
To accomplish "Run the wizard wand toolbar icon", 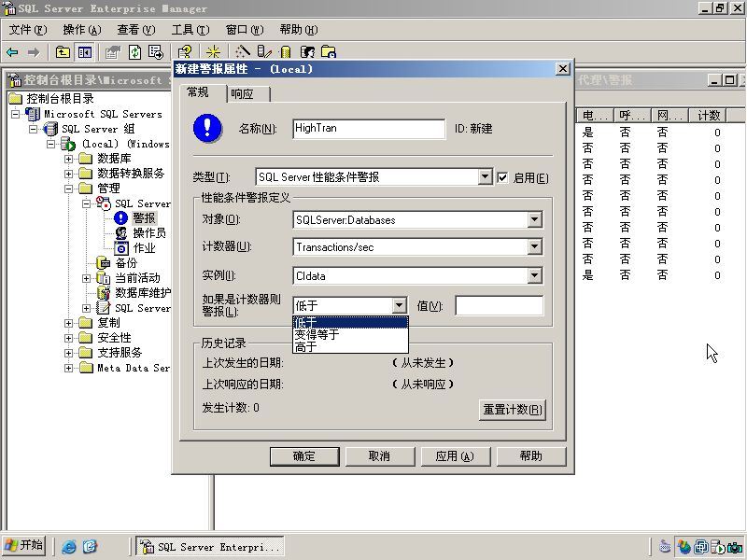I will (243, 52).
